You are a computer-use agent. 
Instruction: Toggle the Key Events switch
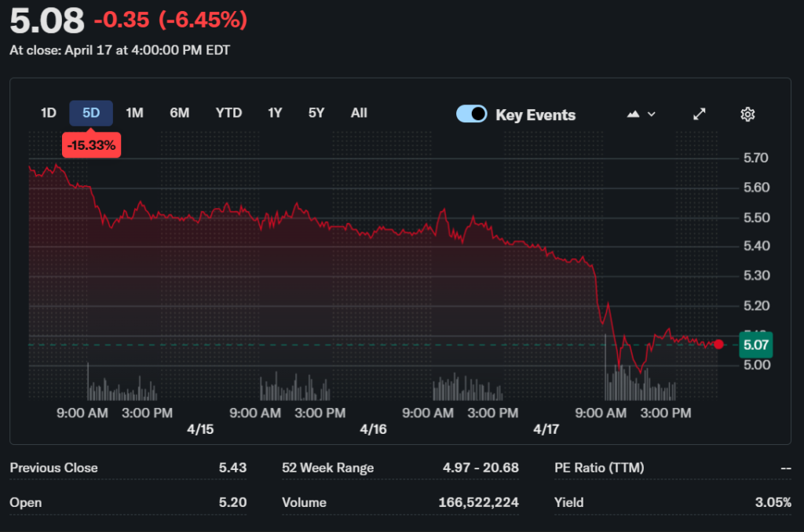click(x=472, y=115)
